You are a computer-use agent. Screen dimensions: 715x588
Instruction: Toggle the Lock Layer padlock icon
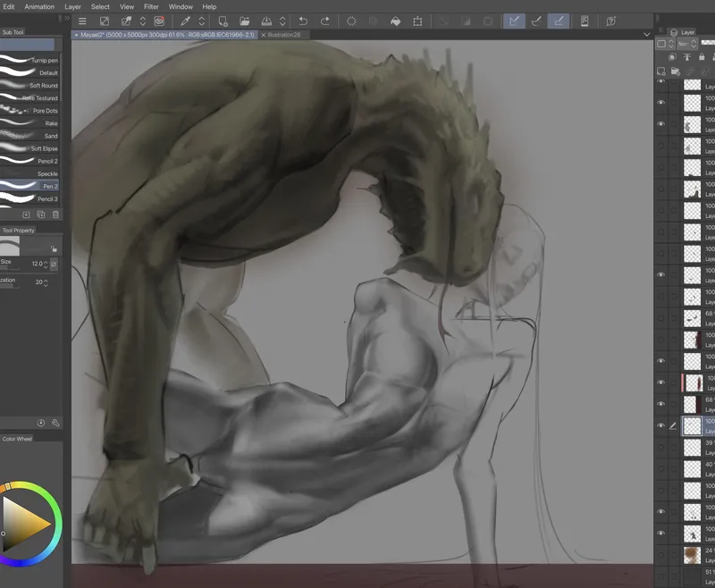pyautogui.click(x=702, y=57)
